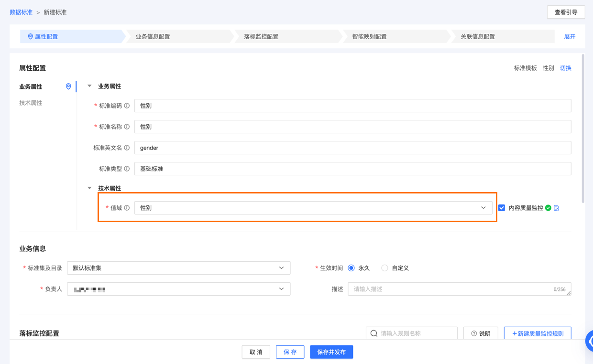Click 数据标准 breadcrumb link
Screen dimensions: 593x364
[21, 12]
